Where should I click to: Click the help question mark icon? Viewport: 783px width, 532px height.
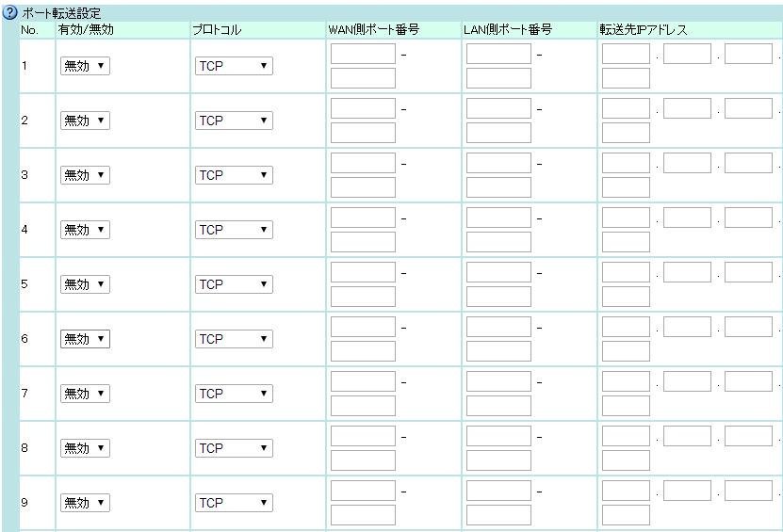coord(11,12)
